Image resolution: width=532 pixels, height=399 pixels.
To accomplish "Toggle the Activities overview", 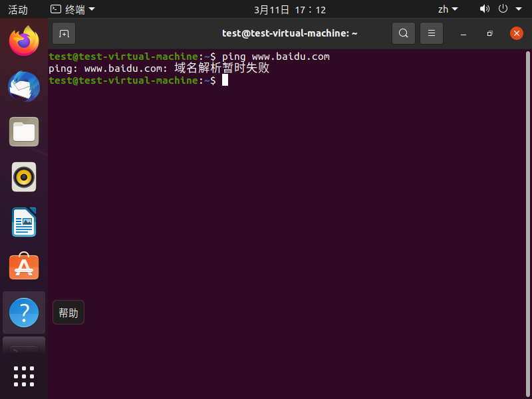I will coord(18,9).
